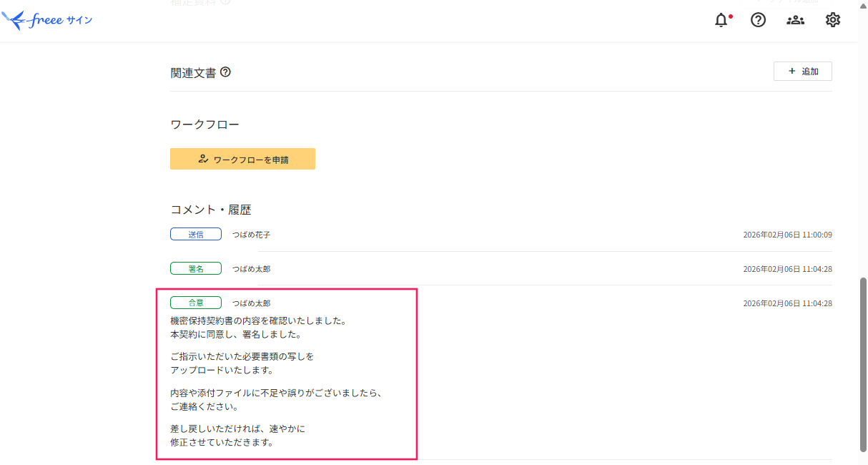Go to freee サイン logo home
The height and width of the screenshot is (465, 868).
pos(47,20)
